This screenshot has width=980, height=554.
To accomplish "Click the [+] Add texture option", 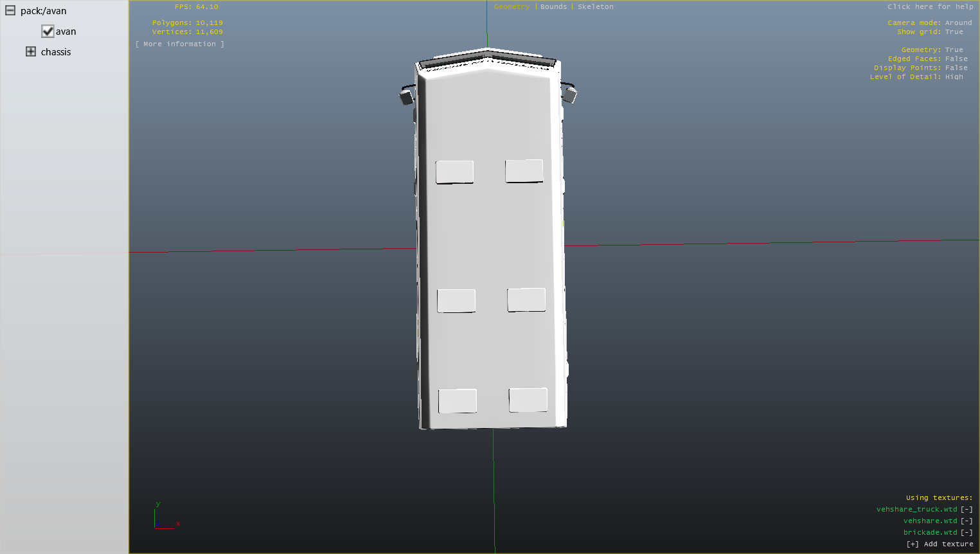I will (939, 544).
